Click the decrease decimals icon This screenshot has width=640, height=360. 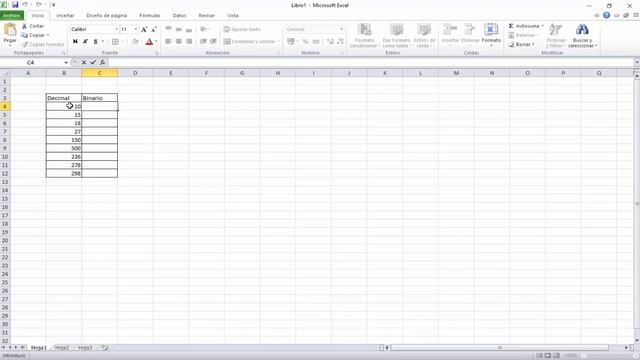click(340, 42)
